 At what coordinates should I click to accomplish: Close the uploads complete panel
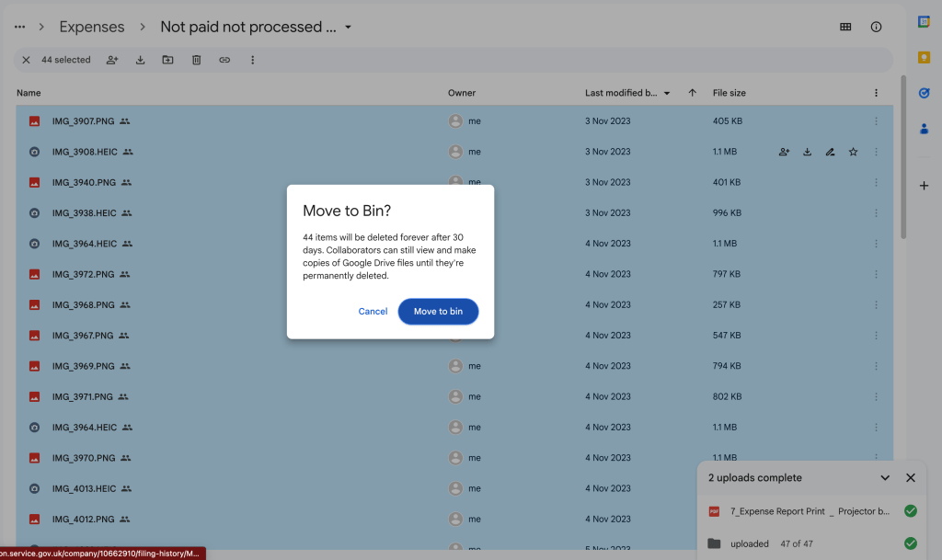click(911, 478)
